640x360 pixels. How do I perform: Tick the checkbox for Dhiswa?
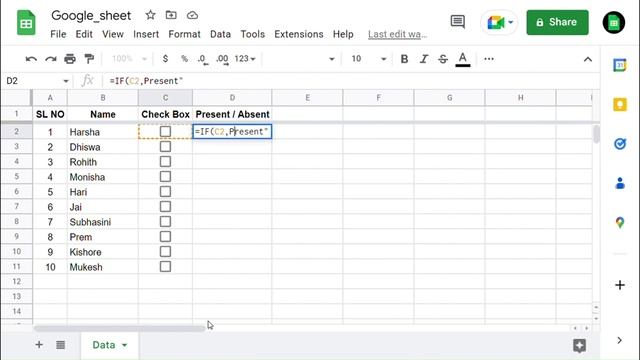coord(165,147)
